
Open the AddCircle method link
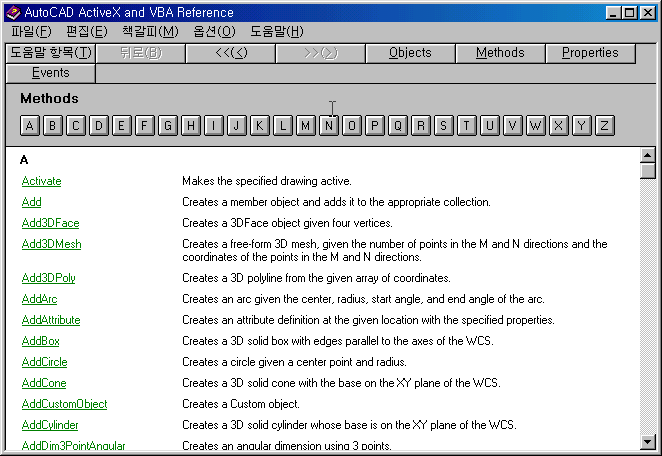44,362
